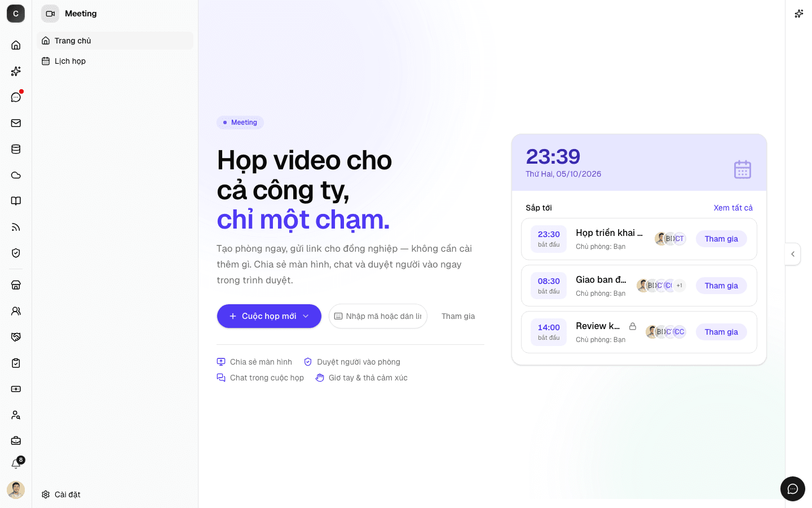Image resolution: width=812 pixels, height=508 pixels.
Task: Open the banknote icon in the rail
Action: click(16, 389)
